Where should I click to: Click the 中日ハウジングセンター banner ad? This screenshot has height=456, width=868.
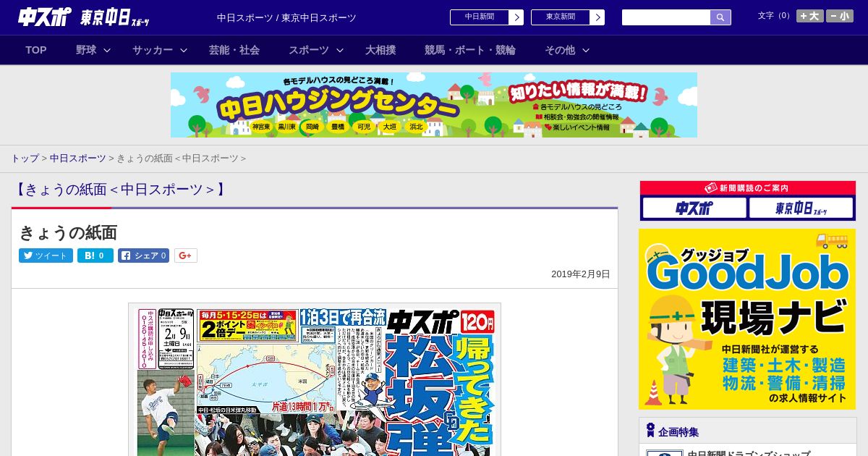[434, 105]
